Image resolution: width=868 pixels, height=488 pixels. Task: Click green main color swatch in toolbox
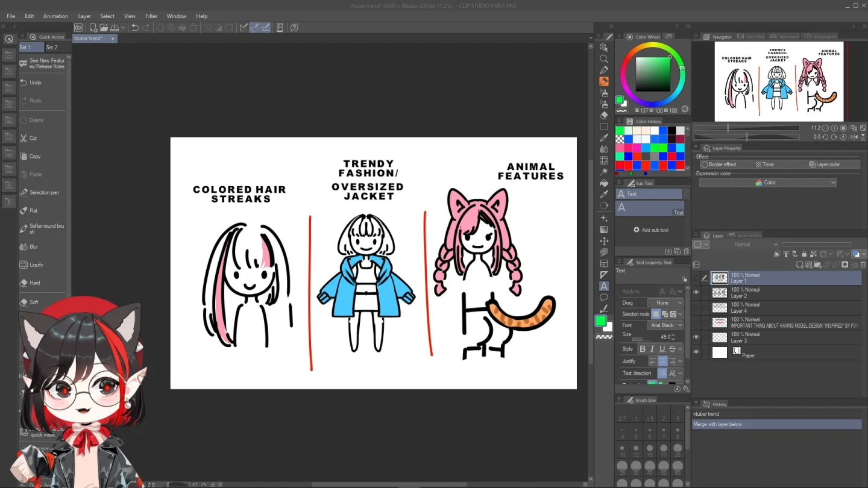click(x=601, y=322)
